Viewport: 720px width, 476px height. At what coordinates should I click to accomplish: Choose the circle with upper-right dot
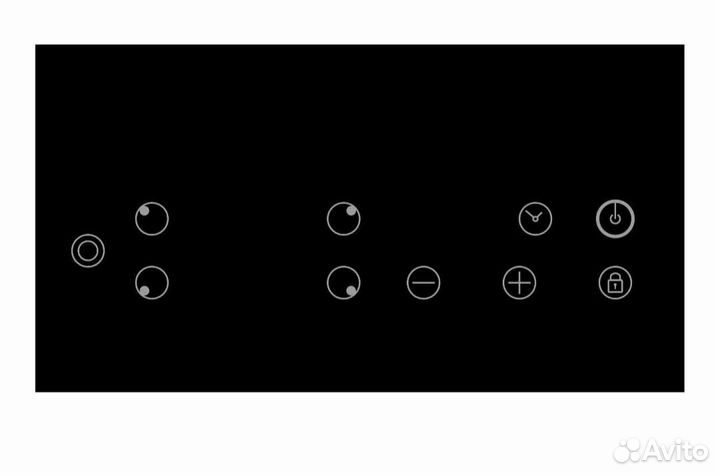pyautogui.click(x=343, y=218)
